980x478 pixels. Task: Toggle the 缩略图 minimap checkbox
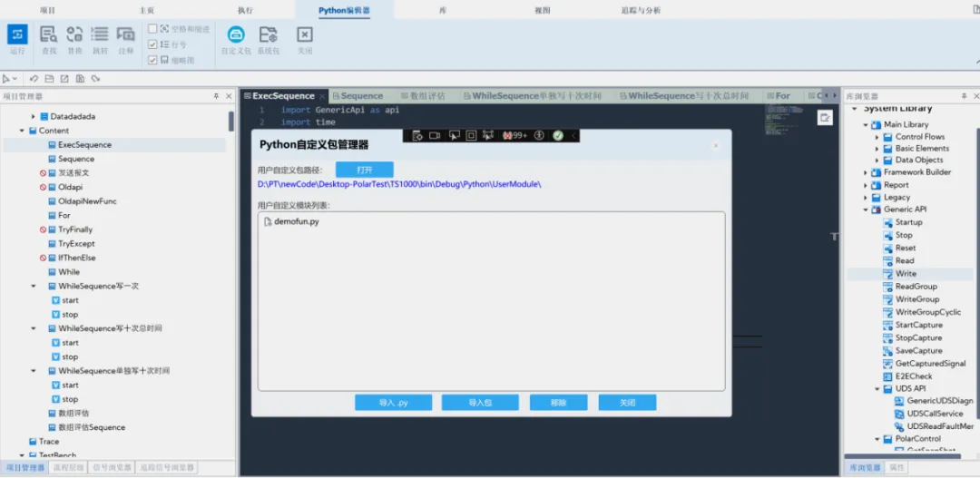click(152, 60)
